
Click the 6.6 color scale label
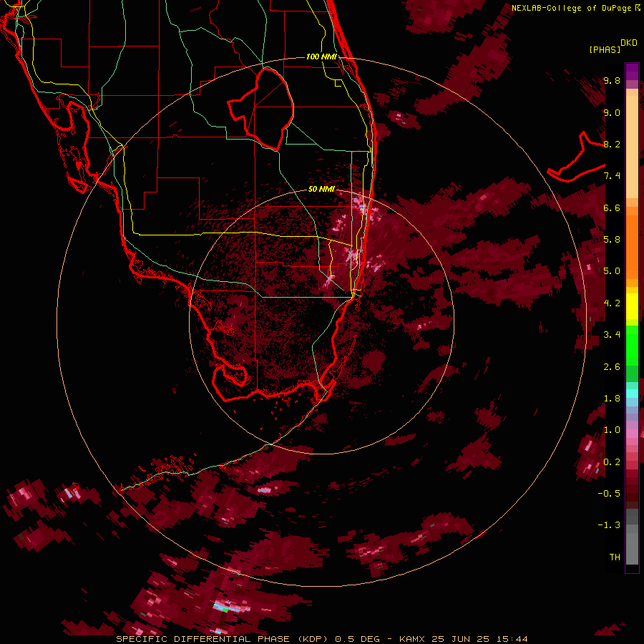[612, 208]
